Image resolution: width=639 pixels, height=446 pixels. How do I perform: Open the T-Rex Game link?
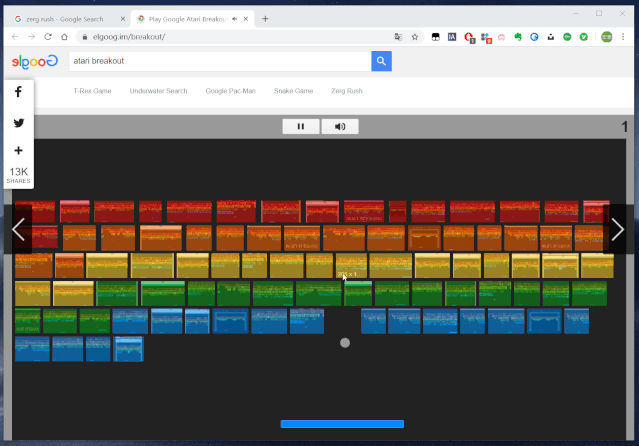pyautogui.click(x=92, y=91)
